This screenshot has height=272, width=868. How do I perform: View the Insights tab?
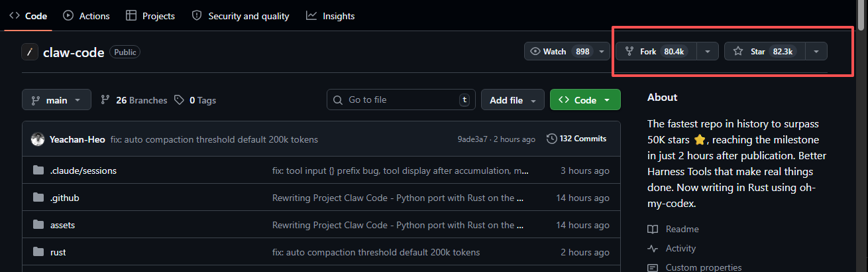click(x=331, y=16)
